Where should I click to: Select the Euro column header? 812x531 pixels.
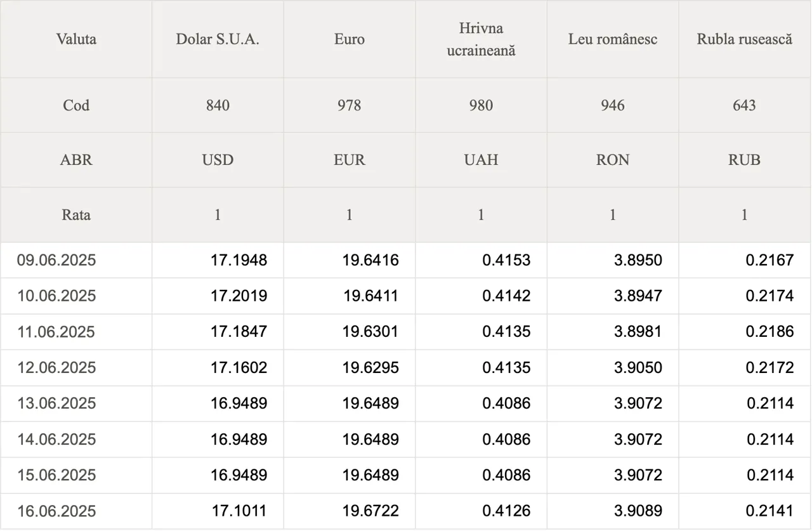pos(350,39)
